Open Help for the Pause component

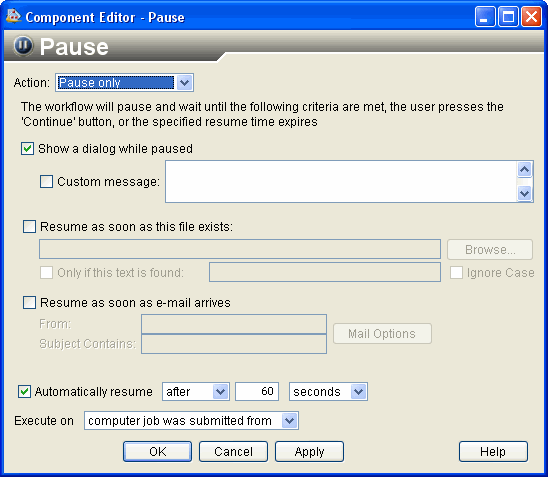[x=493, y=451]
